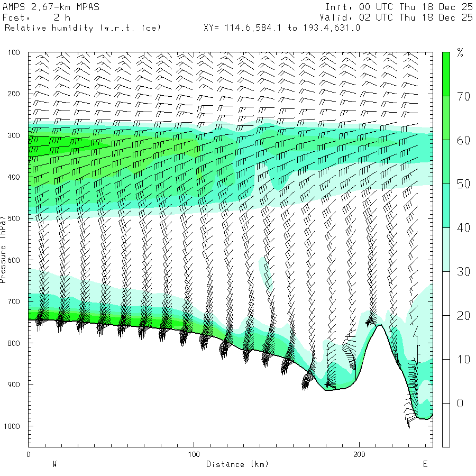Click the colorbar label '70'

463,96
